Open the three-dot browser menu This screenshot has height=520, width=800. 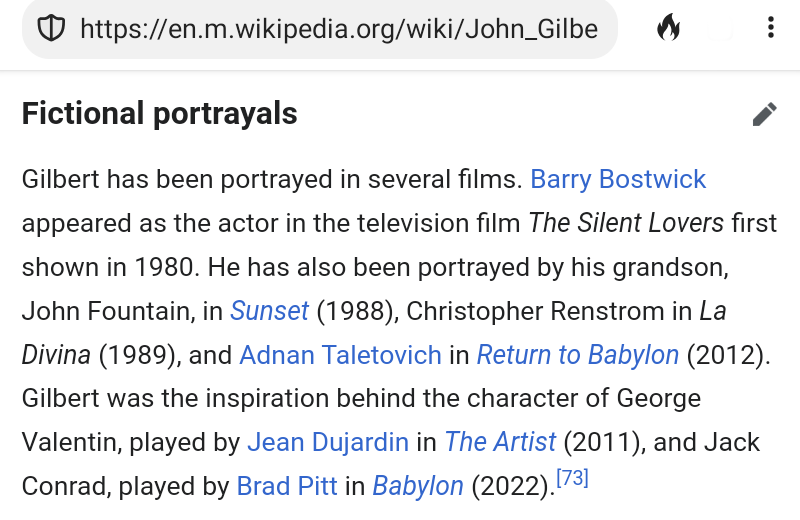point(770,28)
